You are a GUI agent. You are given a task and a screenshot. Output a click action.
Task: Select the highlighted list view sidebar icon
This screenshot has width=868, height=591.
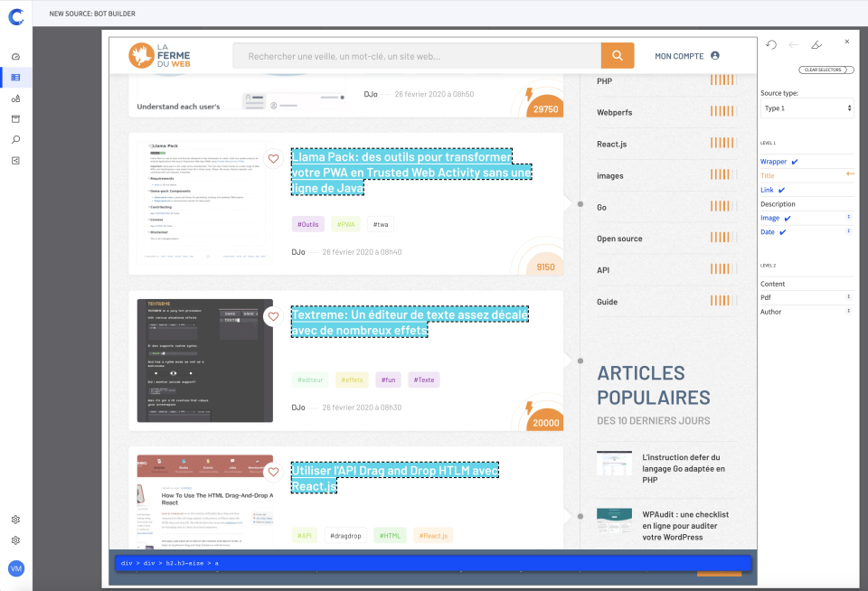click(15, 78)
